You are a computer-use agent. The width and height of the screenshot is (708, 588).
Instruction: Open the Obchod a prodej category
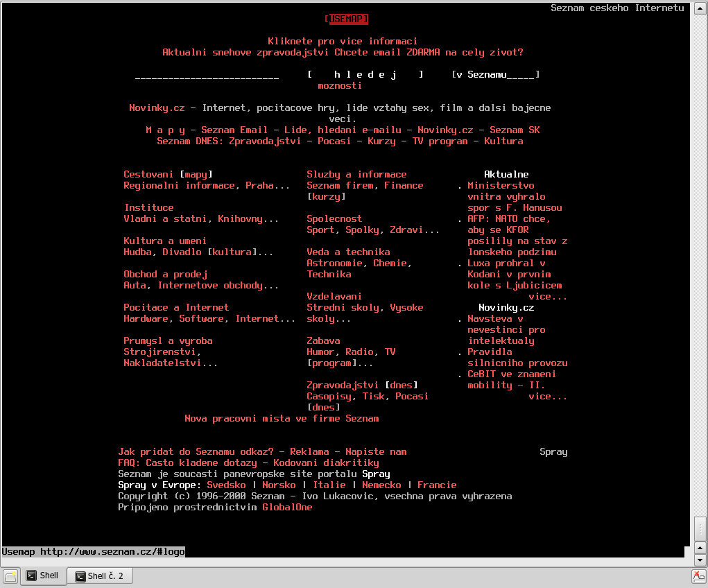coord(166,275)
